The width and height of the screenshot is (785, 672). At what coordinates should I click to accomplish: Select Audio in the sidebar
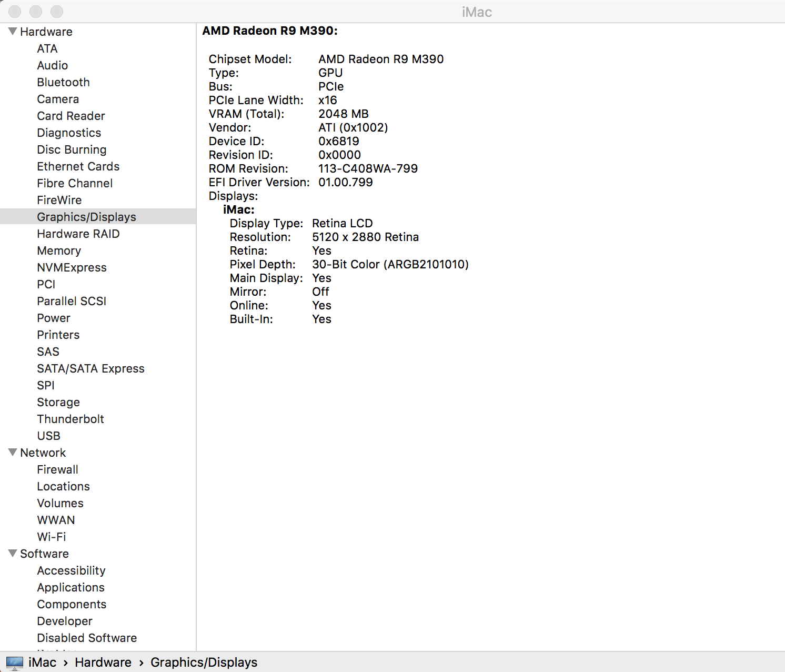coord(53,65)
